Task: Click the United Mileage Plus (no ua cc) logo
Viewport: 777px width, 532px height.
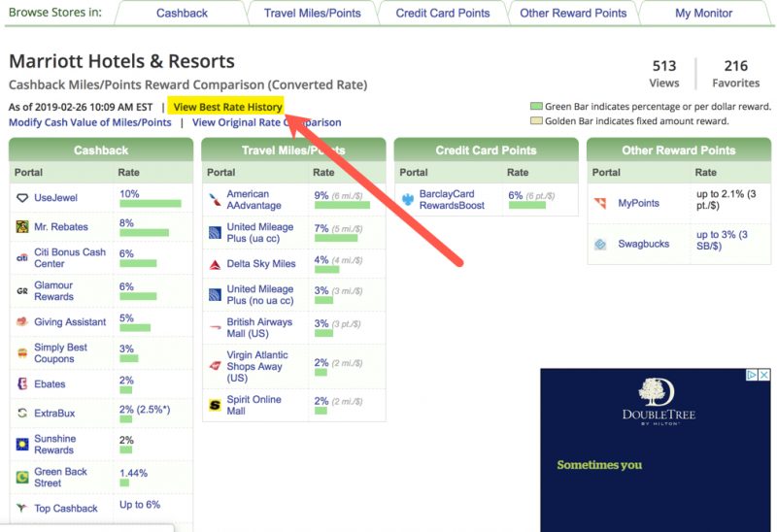Action: [x=215, y=295]
